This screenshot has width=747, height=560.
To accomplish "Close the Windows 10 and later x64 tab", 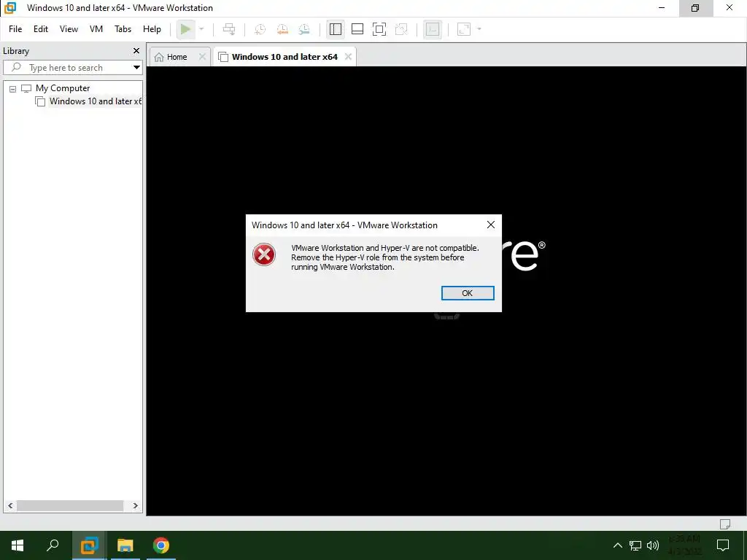I will [x=348, y=57].
